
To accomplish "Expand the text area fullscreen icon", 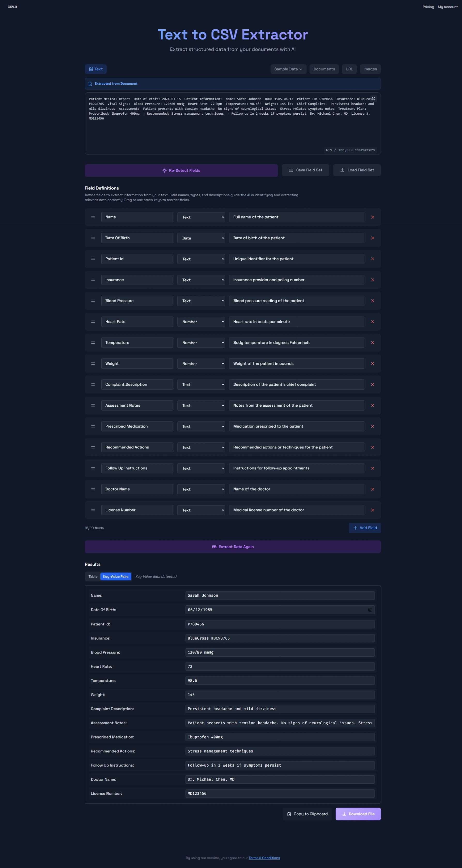I will (373, 99).
